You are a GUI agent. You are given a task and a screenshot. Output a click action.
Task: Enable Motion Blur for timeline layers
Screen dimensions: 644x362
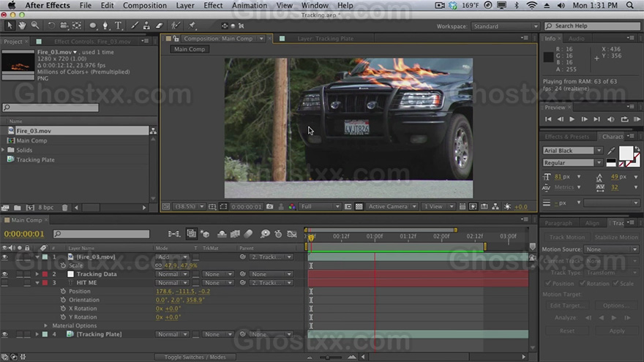(249, 233)
